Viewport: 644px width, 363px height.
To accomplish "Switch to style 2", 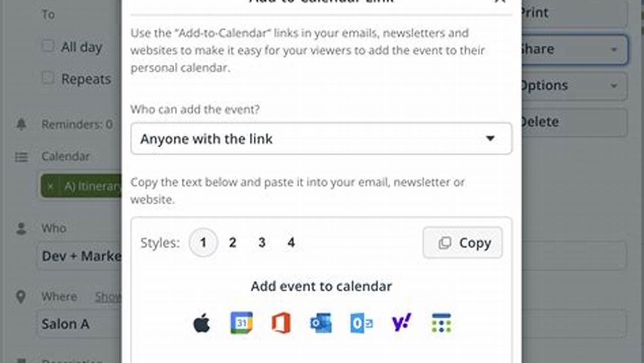I will tap(232, 243).
